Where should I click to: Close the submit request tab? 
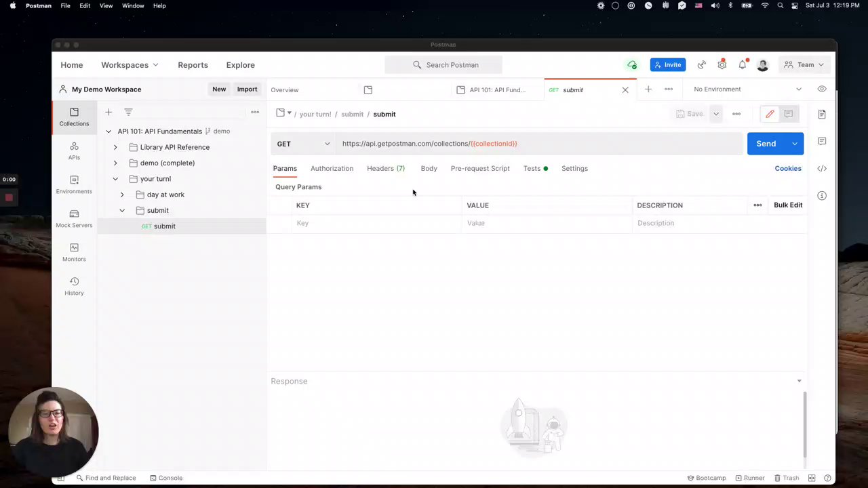coord(625,89)
